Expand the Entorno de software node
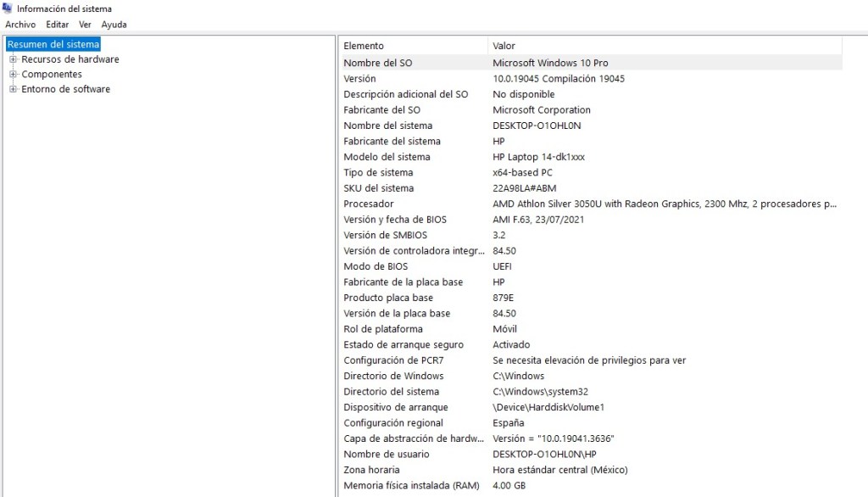The image size is (868, 497). tap(14, 89)
